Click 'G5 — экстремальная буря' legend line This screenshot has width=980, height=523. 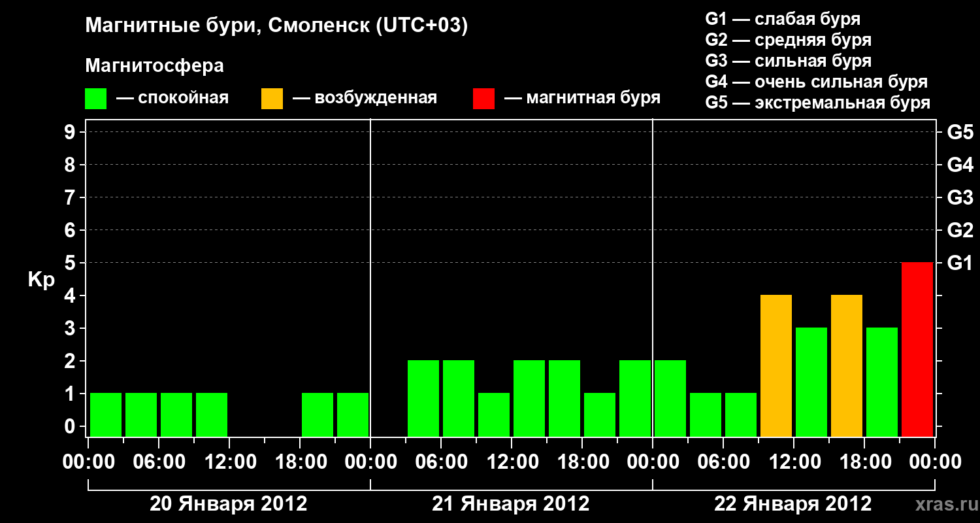click(818, 103)
